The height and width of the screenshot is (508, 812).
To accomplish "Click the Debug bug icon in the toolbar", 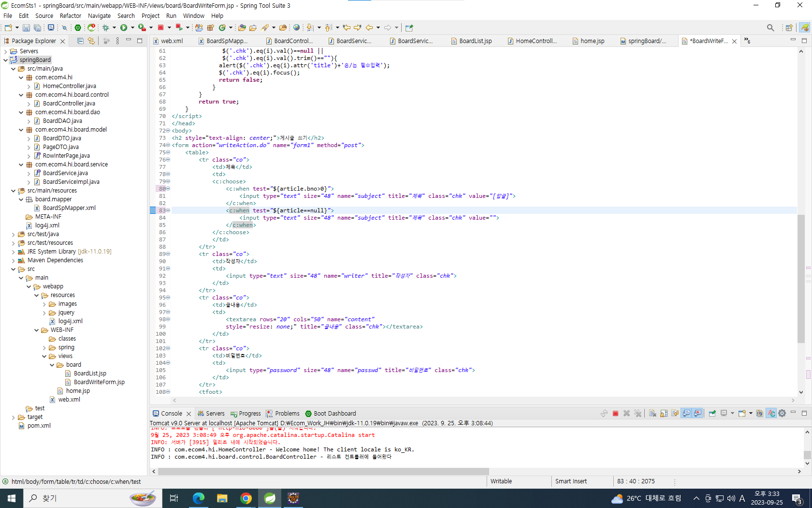I will [x=105, y=28].
